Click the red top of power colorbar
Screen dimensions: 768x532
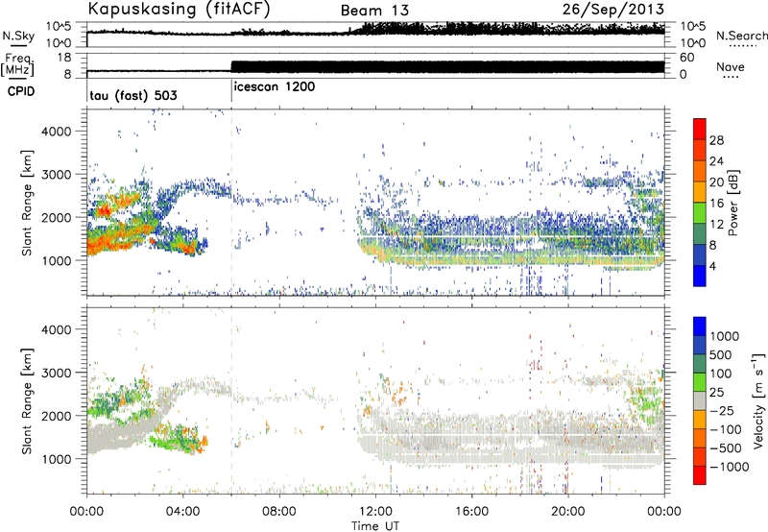(x=700, y=129)
